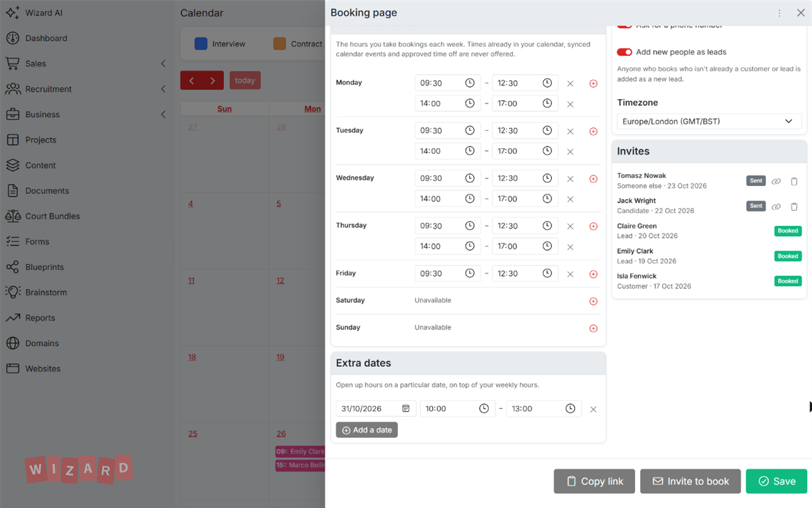Save the booking page
The height and width of the screenshot is (508, 812).
776,481
